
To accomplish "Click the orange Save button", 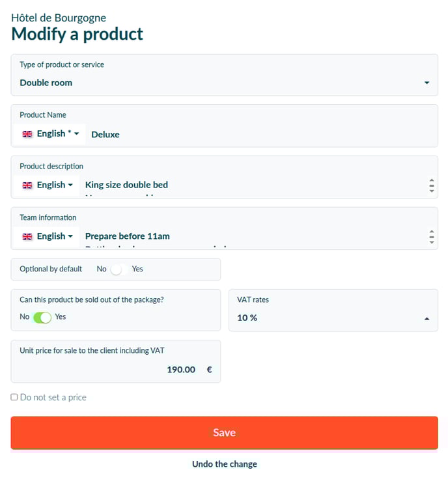I will [224, 433].
